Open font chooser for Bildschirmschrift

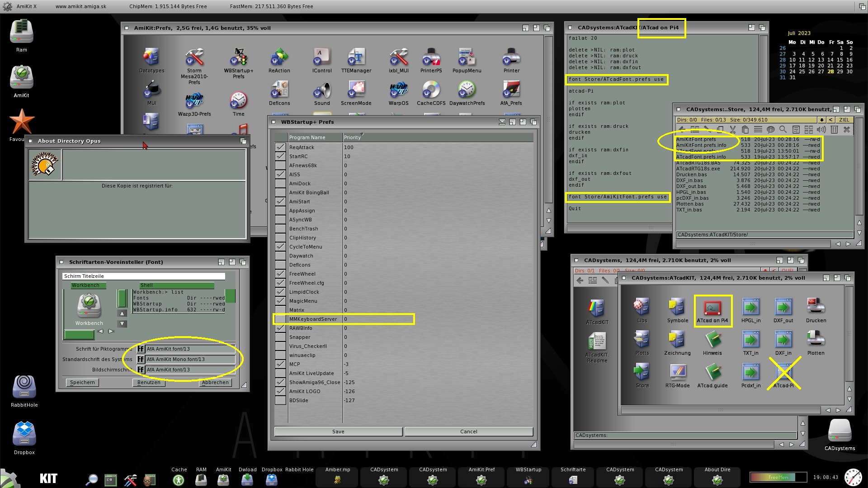click(141, 370)
